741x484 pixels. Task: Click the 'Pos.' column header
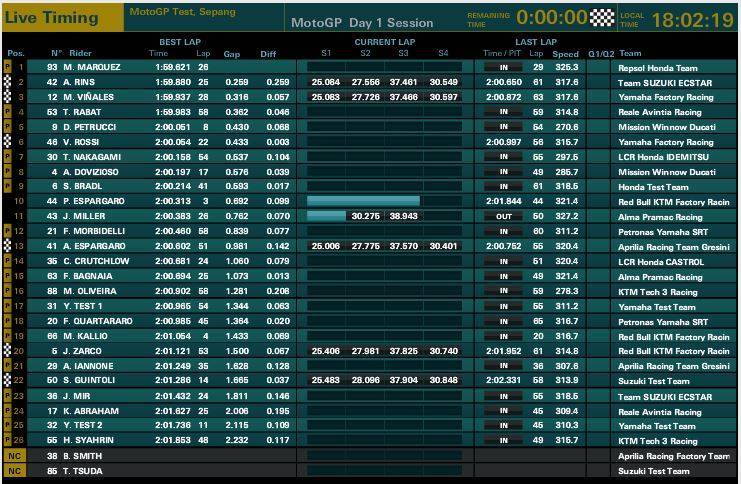16,53
